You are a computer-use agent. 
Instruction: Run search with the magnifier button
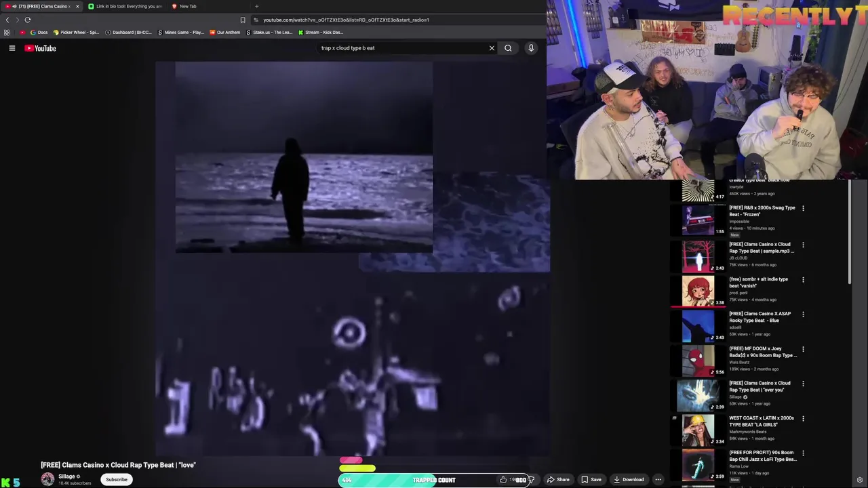(508, 48)
